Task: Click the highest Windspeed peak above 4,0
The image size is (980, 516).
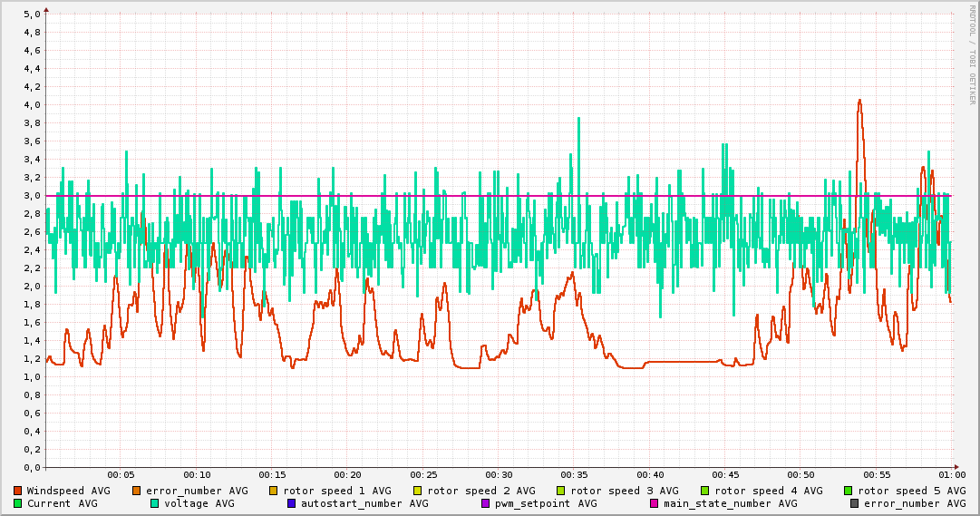Action: (x=859, y=101)
